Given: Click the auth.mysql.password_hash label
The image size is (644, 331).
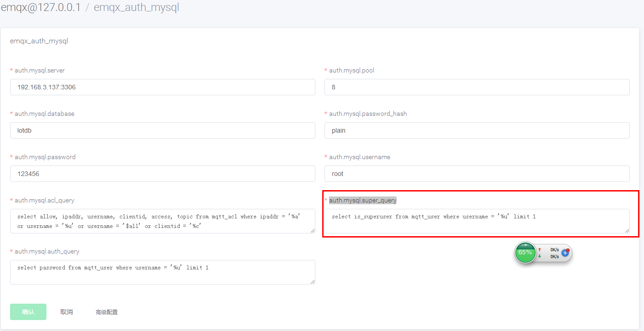Looking at the screenshot, I should (368, 114).
